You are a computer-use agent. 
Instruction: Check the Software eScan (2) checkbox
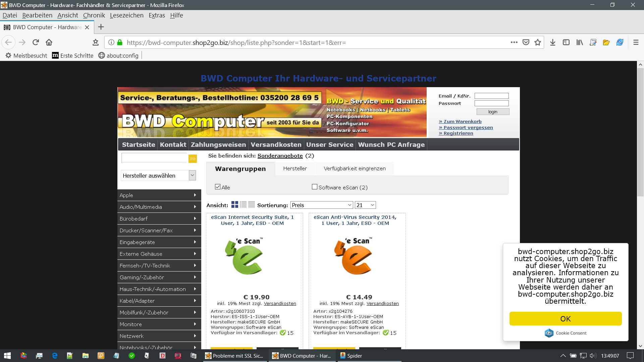pyautogui.click(x=314, y=187)
